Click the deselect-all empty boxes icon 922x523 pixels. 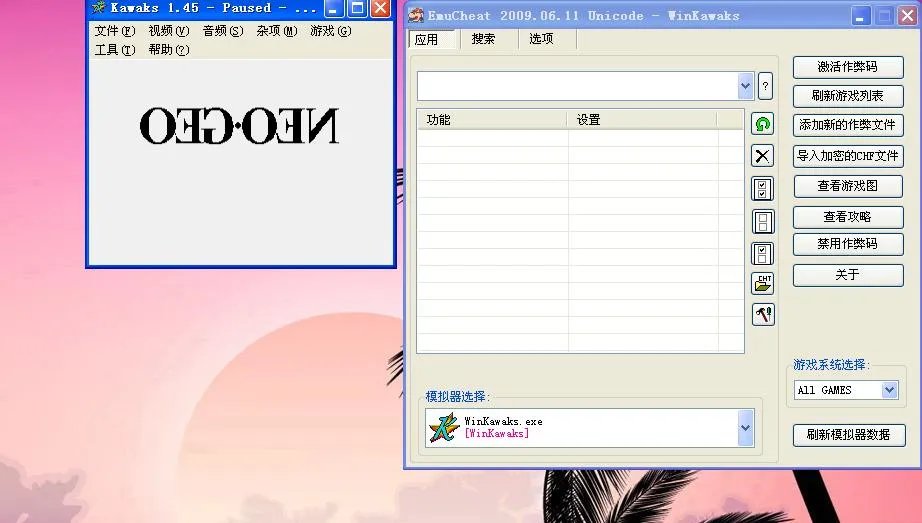tap(763, 222)
